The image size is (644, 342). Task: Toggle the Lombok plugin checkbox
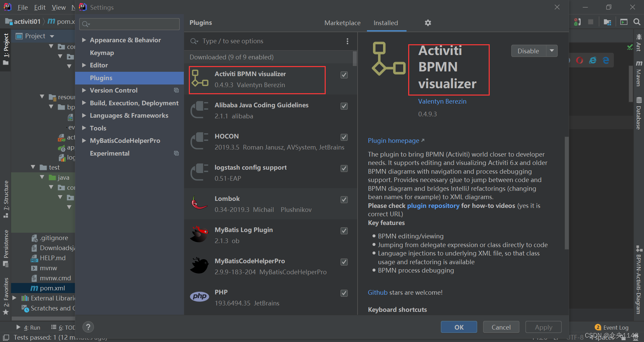point(344,199)
